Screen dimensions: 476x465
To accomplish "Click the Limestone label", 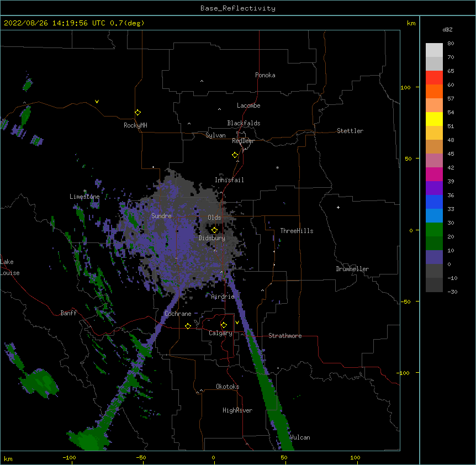I will [84, 197].
